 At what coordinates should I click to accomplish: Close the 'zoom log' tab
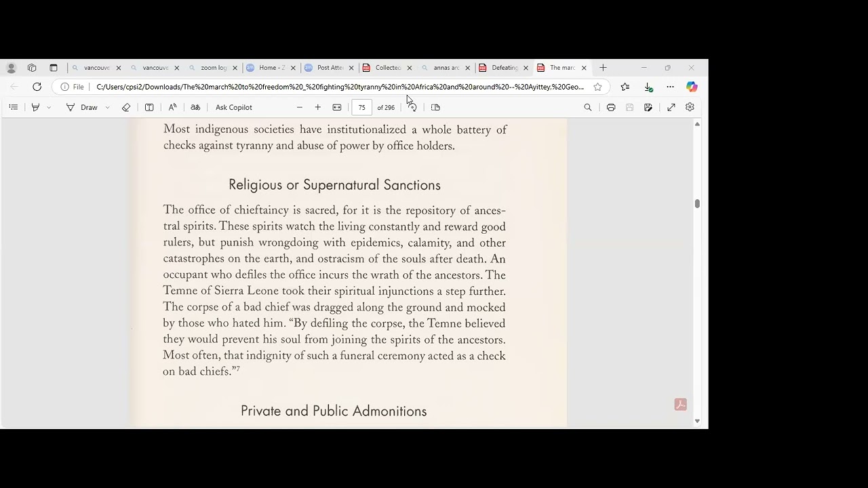(x=235, y=68)
